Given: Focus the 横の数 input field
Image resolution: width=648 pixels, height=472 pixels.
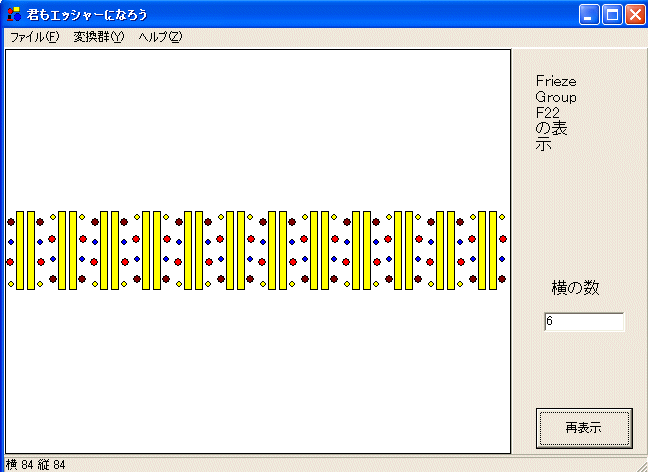Looking at the screenshot, I should [584, 322].
